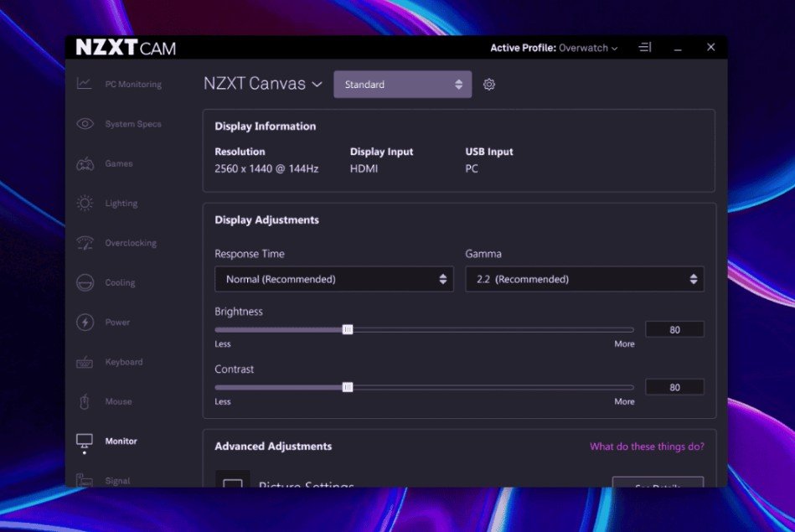Click the Contrast value field

(674, 387)
